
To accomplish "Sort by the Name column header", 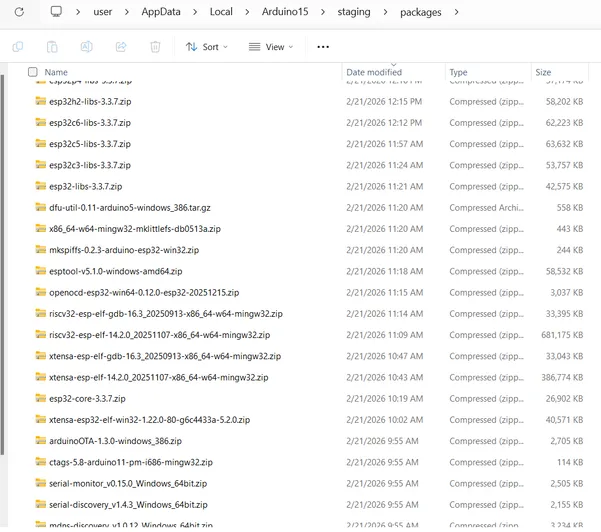I will [56, 72].
